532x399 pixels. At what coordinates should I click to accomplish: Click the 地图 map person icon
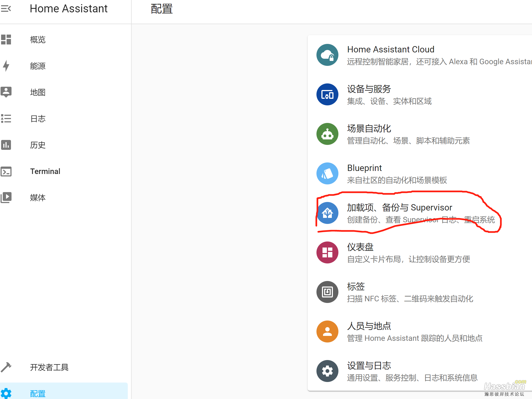pyautogui.click(x=6, y=92)
